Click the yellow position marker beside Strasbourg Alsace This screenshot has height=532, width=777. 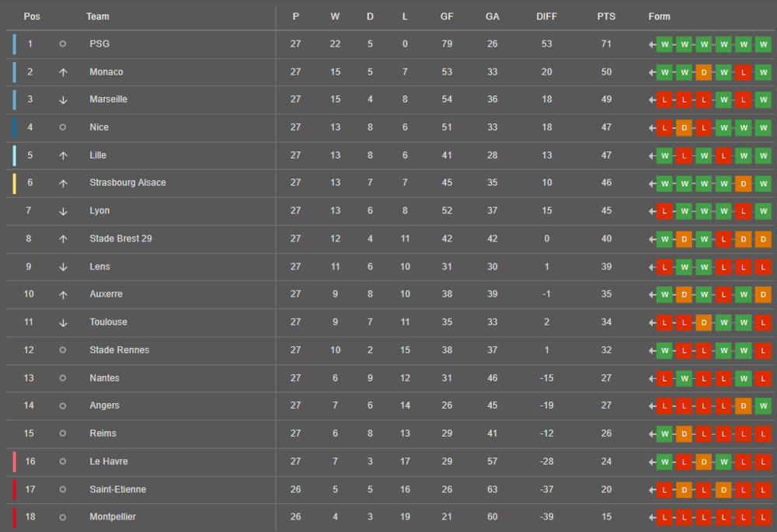(14, 183)
